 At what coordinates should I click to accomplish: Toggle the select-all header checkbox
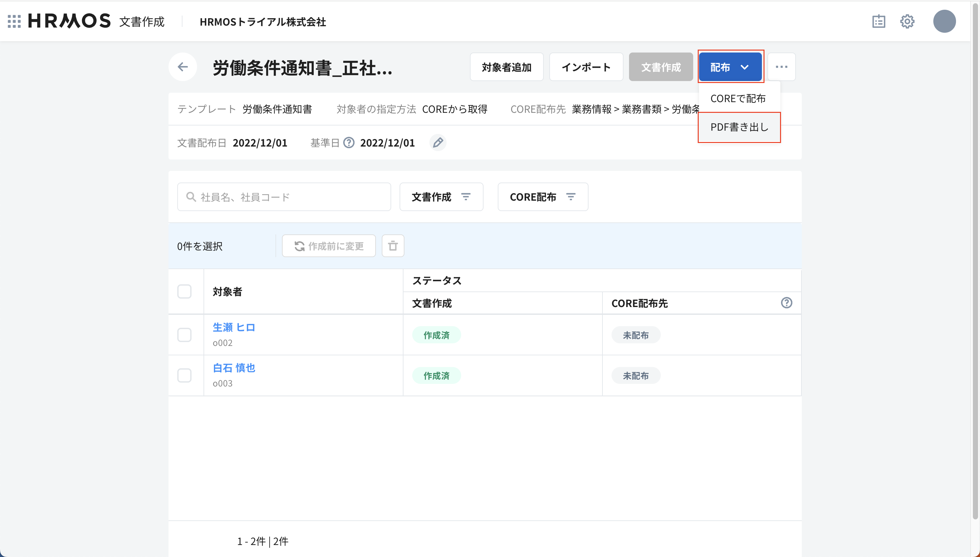[x=184, y=291]
